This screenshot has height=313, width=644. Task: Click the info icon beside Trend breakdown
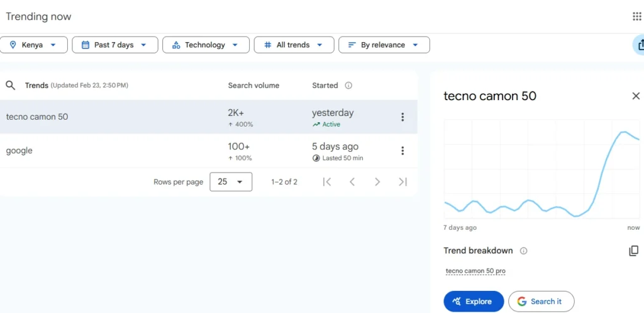pyautogui.click(x=523, y=251)
